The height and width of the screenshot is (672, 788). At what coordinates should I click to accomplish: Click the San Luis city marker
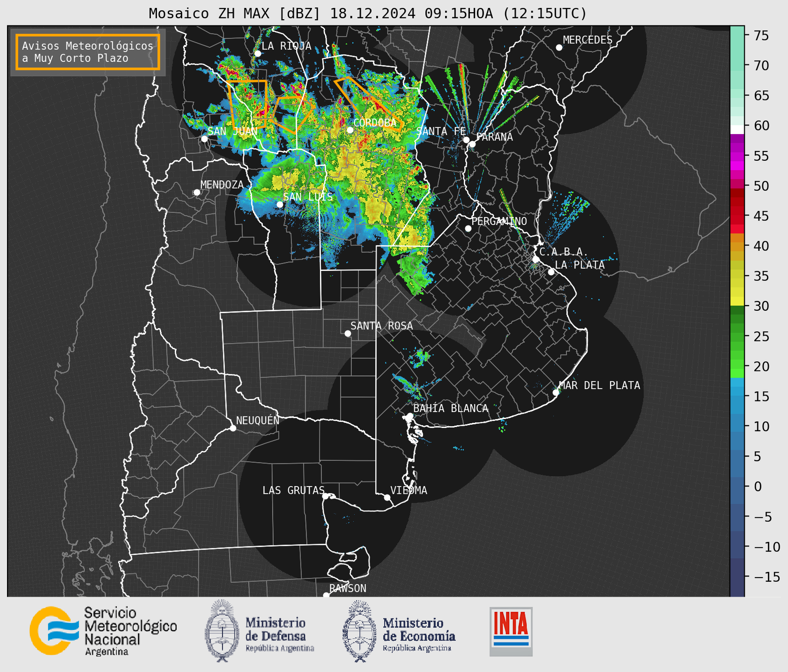pyautogui.click(x=280, y=204)
